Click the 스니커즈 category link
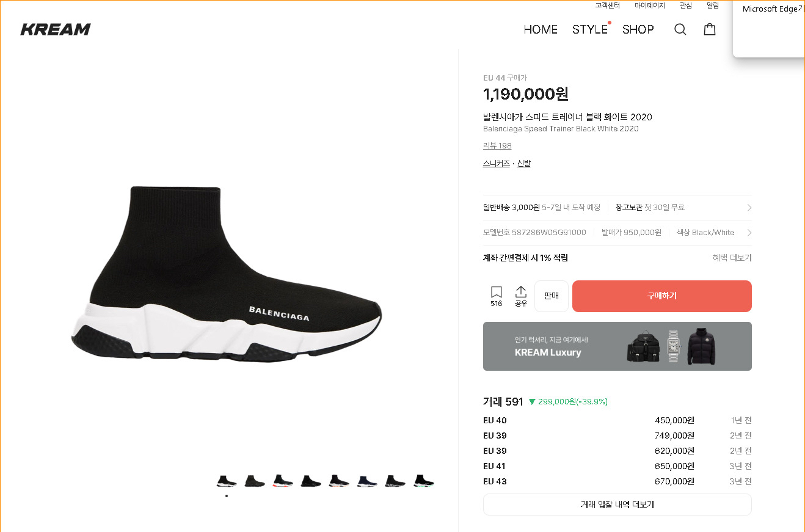 point(496,164)
